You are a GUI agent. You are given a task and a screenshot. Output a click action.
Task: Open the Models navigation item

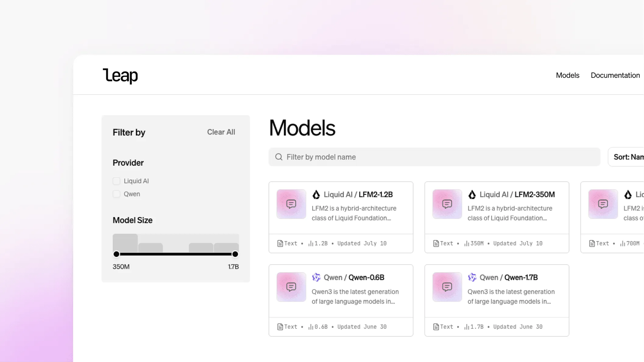click(567, 75)
